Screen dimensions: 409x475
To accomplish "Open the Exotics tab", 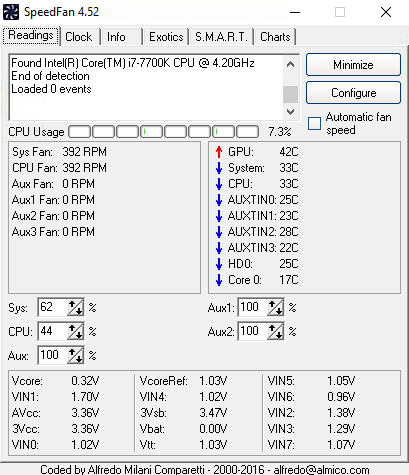I will pos(166,37).
